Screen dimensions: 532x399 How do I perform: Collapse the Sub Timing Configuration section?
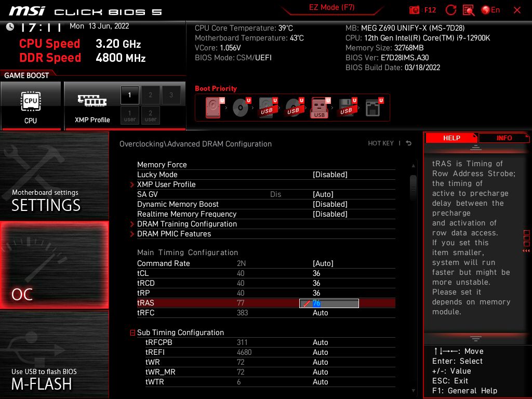click(132, 332)
